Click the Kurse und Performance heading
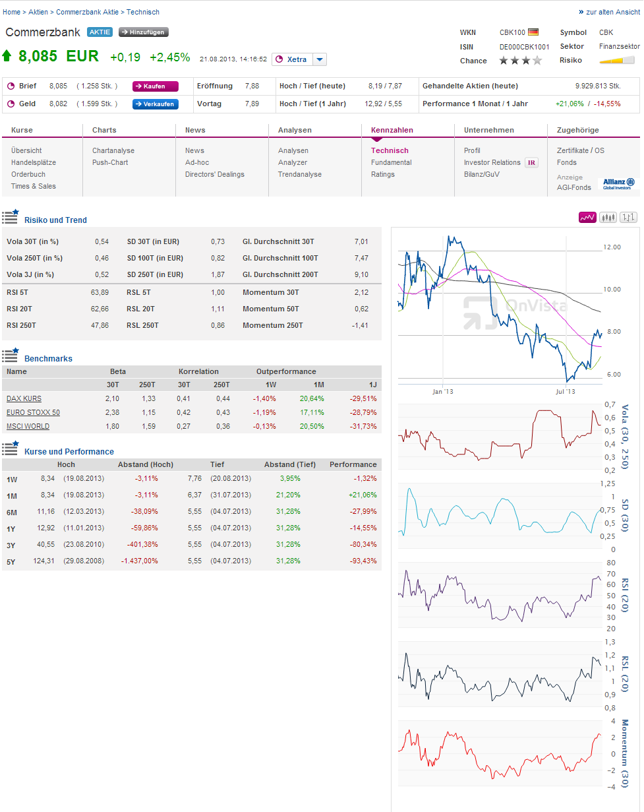This screenshot has width=644, height=812. (69, 452)
